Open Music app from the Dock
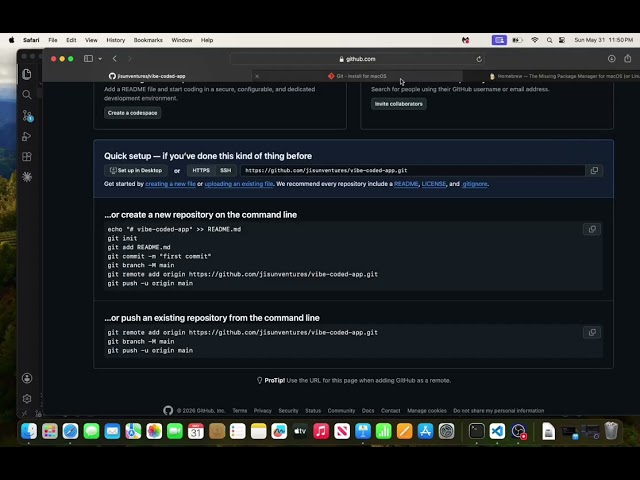The height and width of the screenshot is (480, 640). (321, 431)
